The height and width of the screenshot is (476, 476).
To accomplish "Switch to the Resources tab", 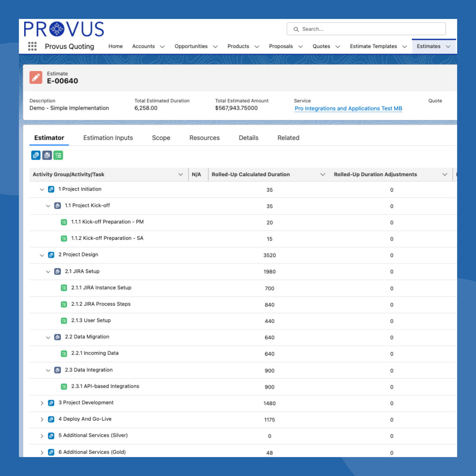I will (204, 138).
